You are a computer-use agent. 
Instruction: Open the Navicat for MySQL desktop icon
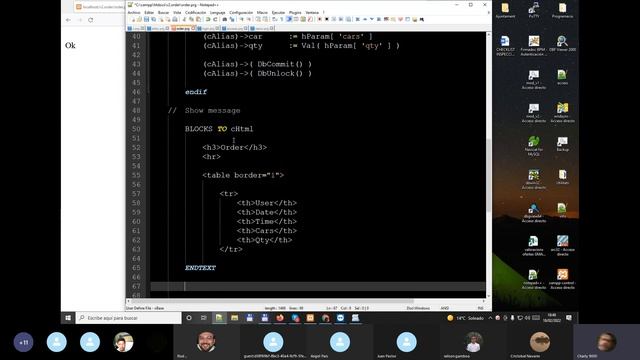pyautogui.click(x=533, y=146)
